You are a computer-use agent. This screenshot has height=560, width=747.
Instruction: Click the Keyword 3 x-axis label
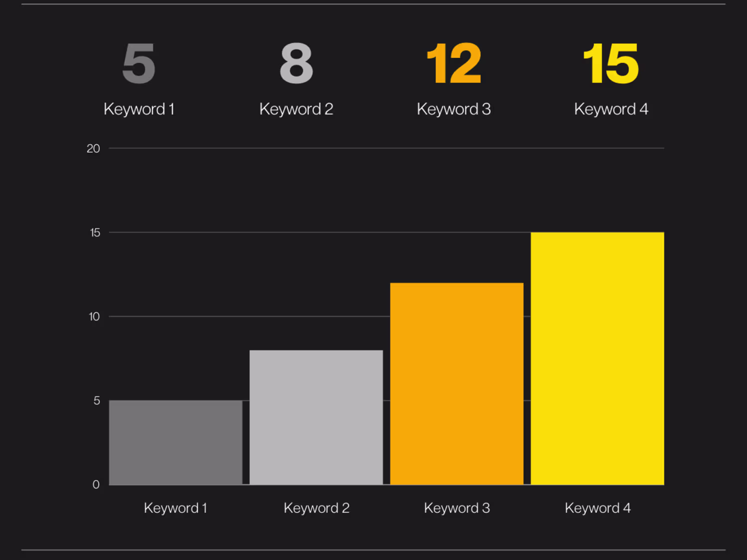pyautogui.click(x=457, y=508)
